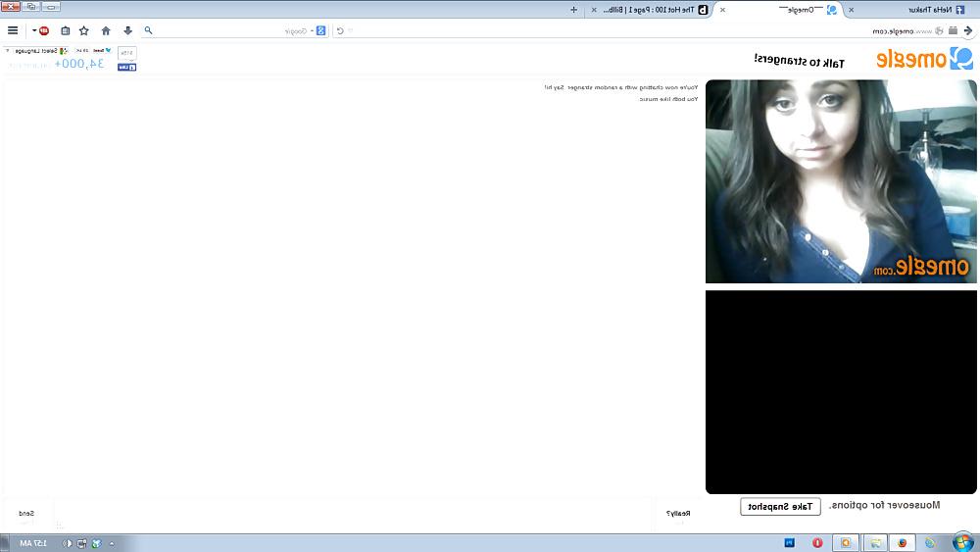Click the Send button

coord(26,514)
